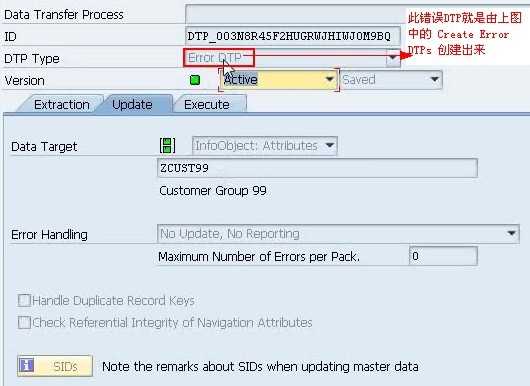Click the 'Version' label
530x386 pixels.
[x=24, y=81]
